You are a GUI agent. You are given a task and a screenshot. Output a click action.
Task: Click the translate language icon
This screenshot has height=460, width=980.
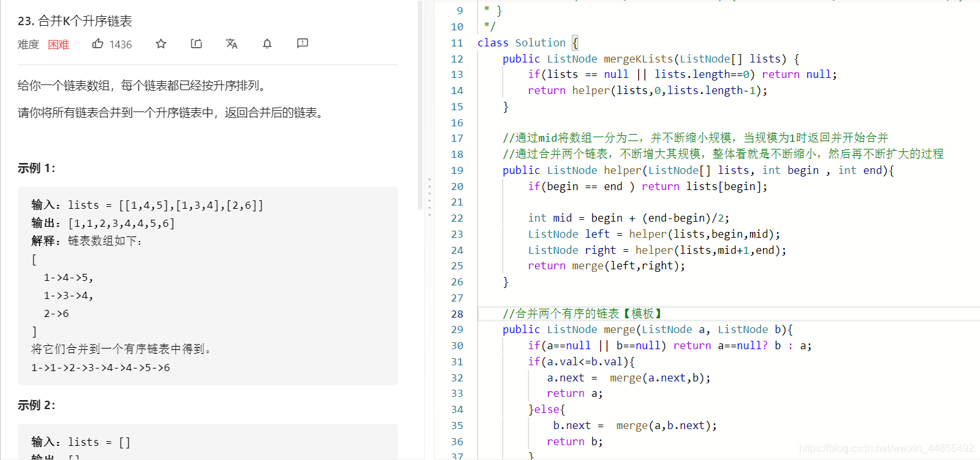pos(232,44)
